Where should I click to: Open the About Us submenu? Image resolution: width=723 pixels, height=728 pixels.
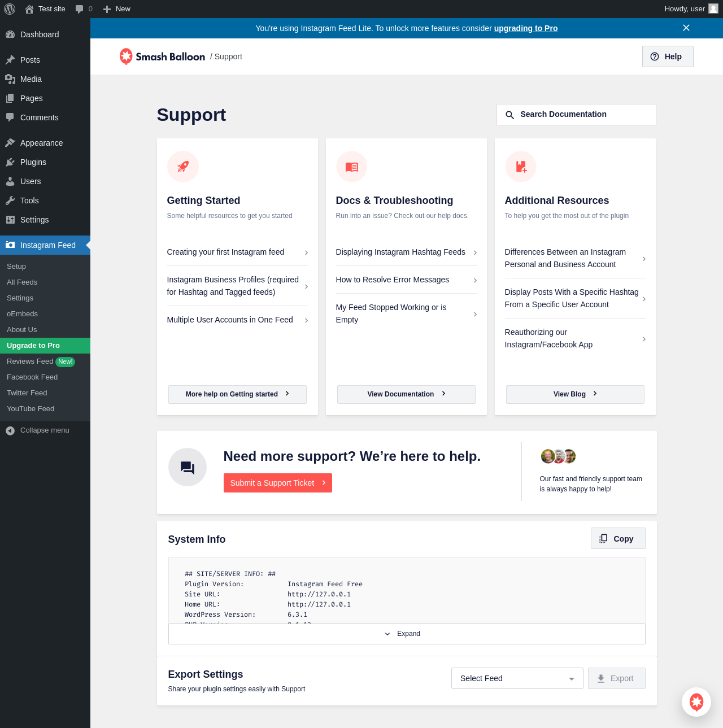[45, 330]
